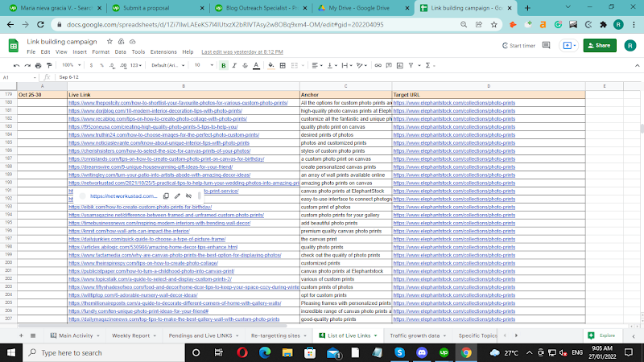Open the Data menu
Image resolution: width=644 pixels, height=362 pixels.
120,51
